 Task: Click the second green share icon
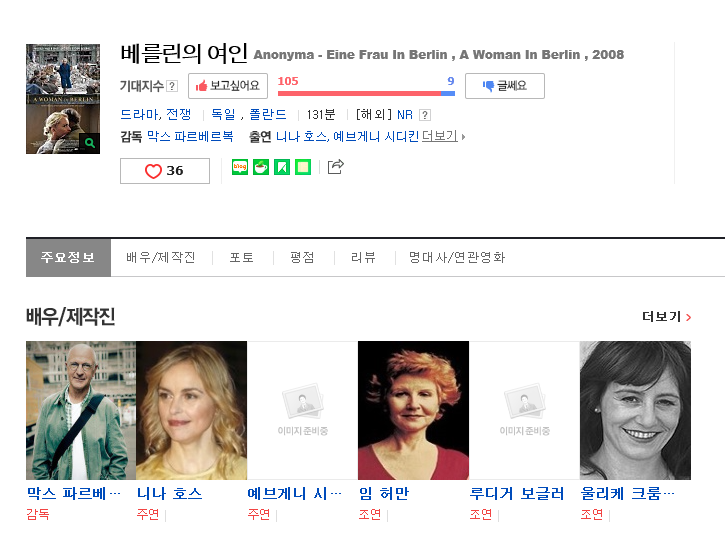coord(261,167)
